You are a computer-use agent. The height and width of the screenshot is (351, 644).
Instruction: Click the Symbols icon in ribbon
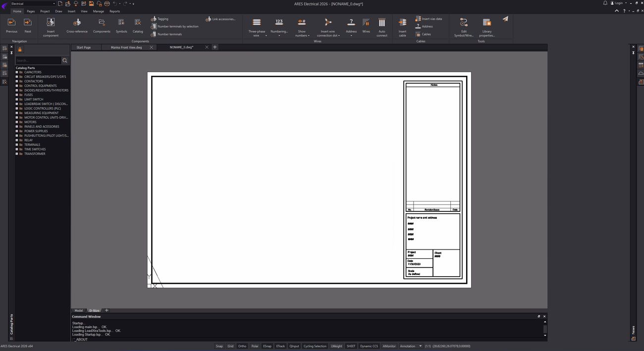click(121, 23)
